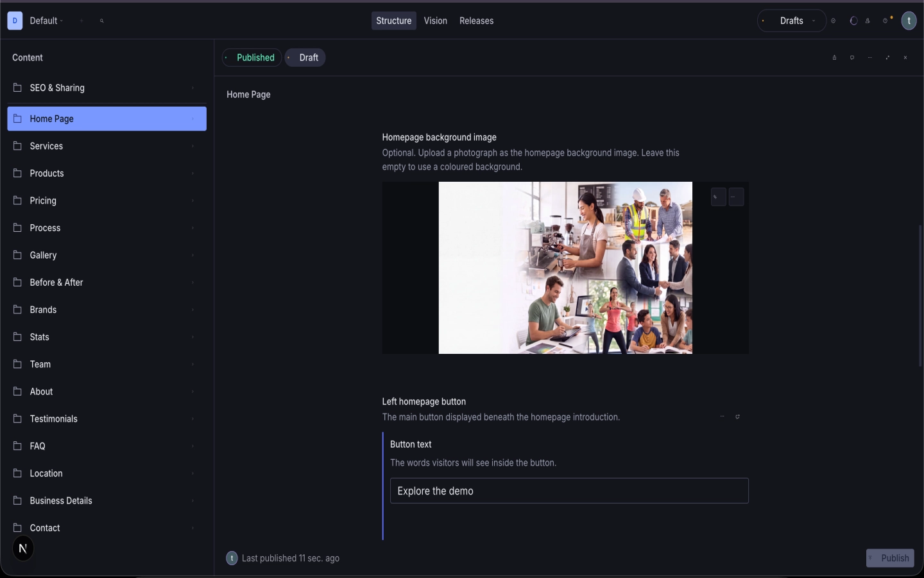This screenshot has width=924, height=578.
Task: Click the folder icon next to Testimonials
Action: pos(17,418)
